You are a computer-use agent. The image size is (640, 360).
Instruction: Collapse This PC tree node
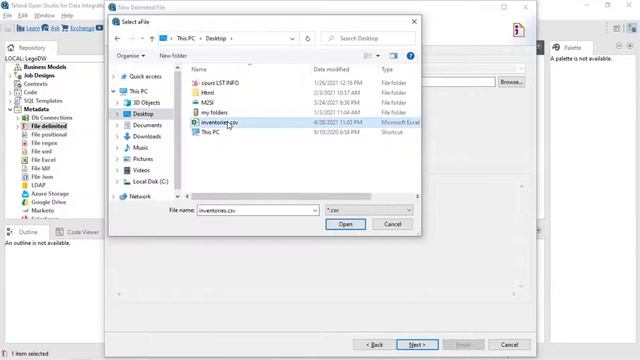[113, 91]
